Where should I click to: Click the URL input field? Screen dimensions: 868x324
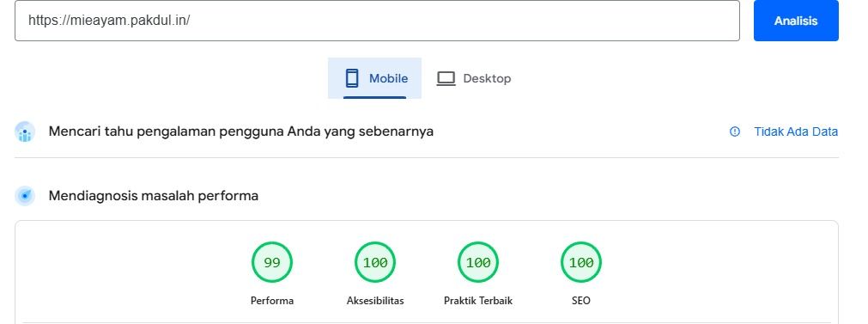tap(377, 21)
